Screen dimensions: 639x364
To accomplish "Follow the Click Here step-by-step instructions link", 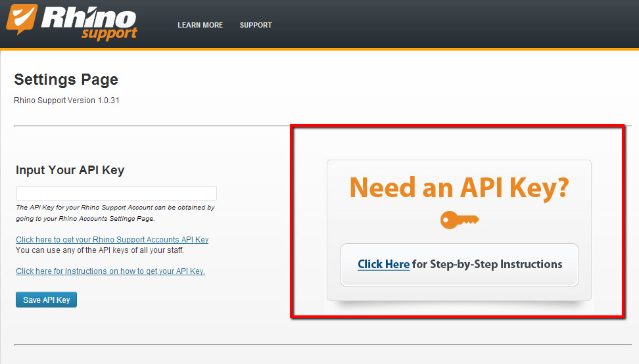I will click(x=383, y=264).
